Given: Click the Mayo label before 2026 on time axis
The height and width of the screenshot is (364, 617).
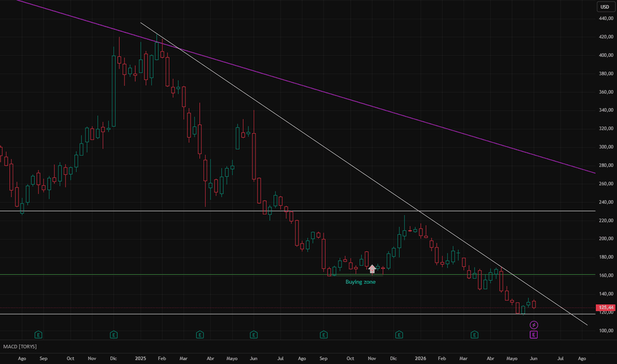Looking at the screenshot, I should [232, 359].
